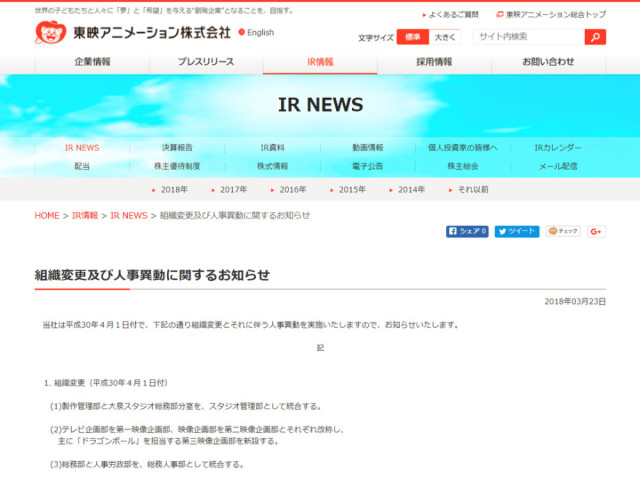
Task: Click the article heading 組織変更及び人事異動に関するお知らせ
Action: [x=152, y=275]
